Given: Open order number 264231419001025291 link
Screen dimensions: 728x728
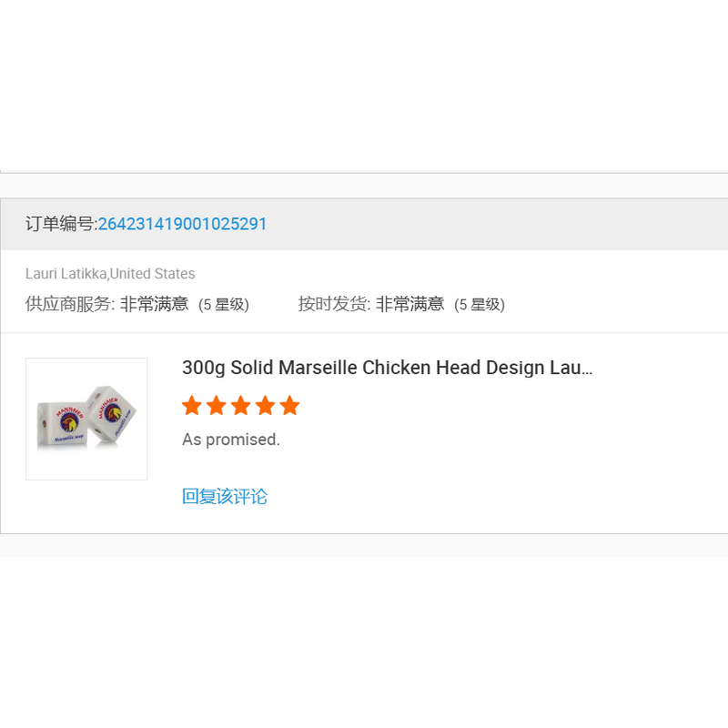Looking at the screenshot, I should pos(183,224).
